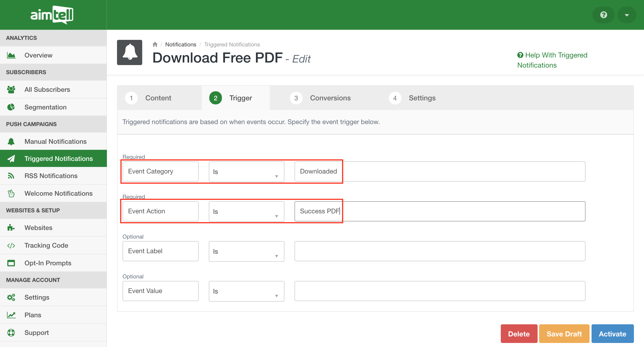Click the RSS Notifications feed icon
Screen dimensions: 644x347
(11, 176)
